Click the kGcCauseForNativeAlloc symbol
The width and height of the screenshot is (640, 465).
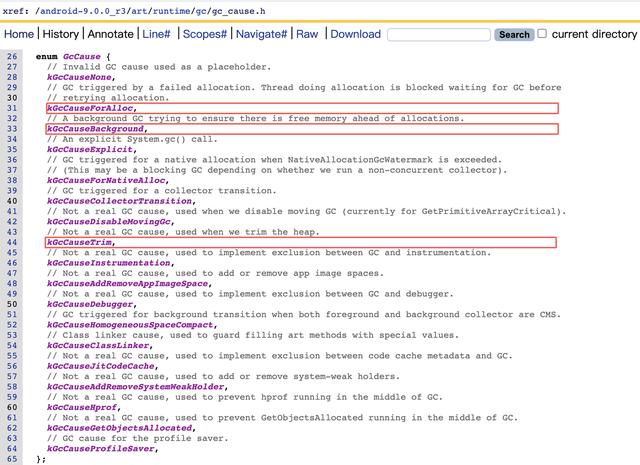[x=106, y=180]
